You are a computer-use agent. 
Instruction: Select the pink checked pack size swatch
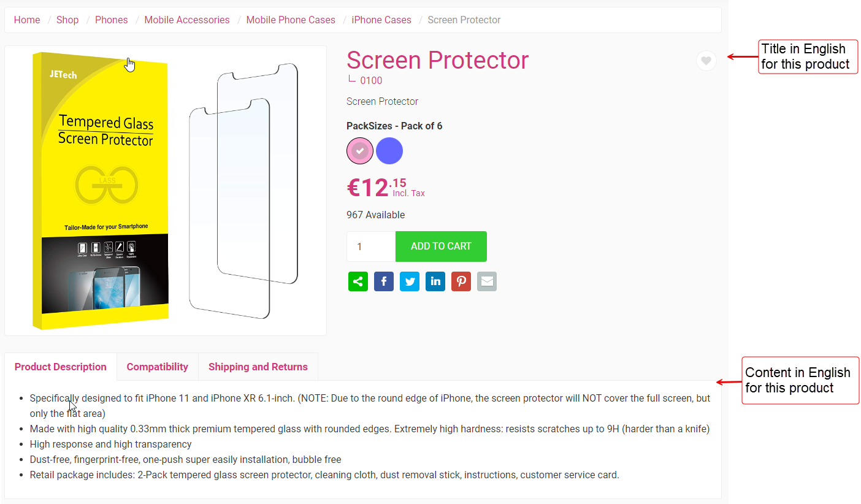[x=360, y=151]
